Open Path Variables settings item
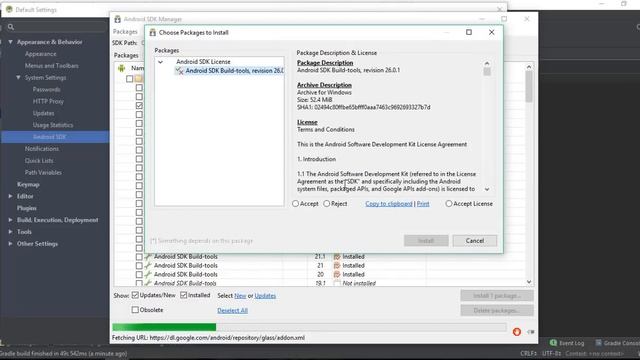The width and height of the screenshot is (640, 360). [x=43, y=172]
